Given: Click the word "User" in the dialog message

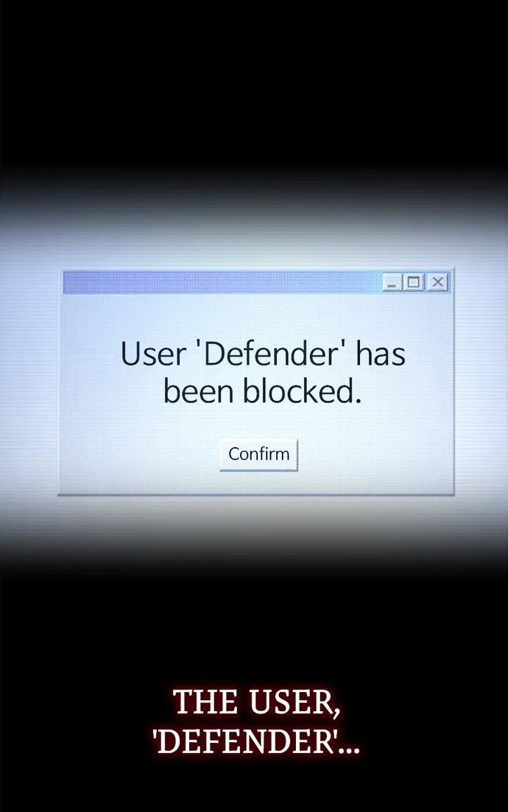Looking at the screenshot, I should pos(153,355).
